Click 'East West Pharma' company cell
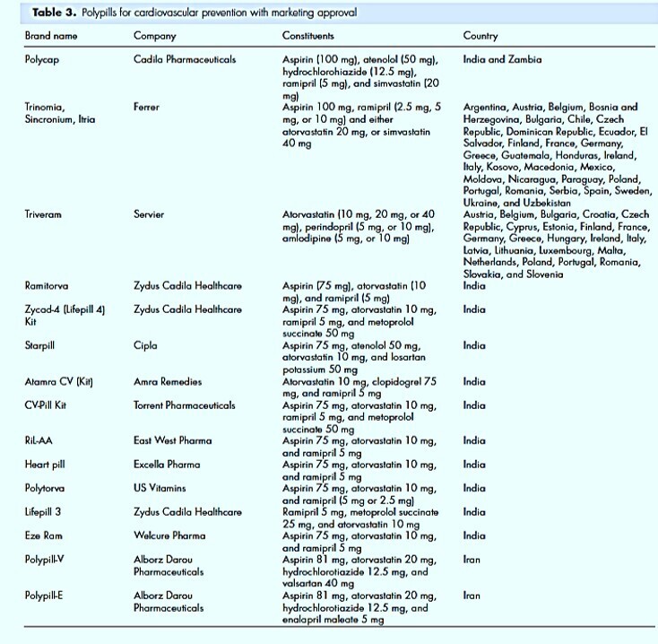 click(x=172, y=440)
